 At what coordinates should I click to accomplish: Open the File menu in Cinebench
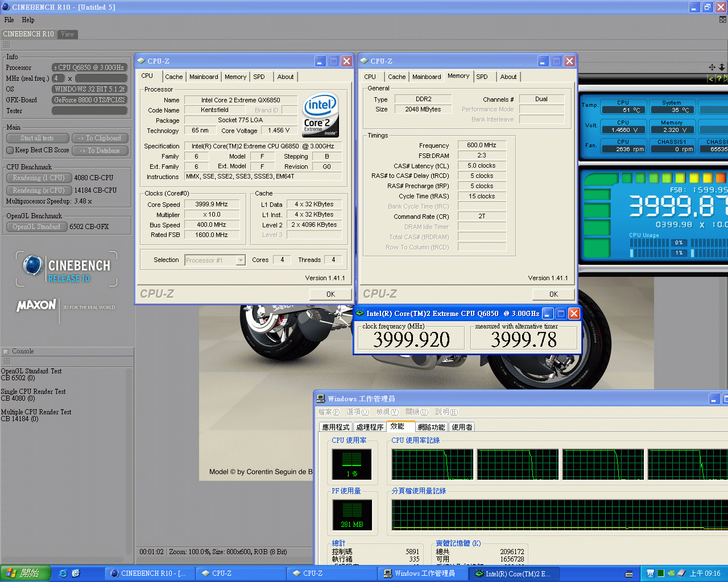point(9,20)
